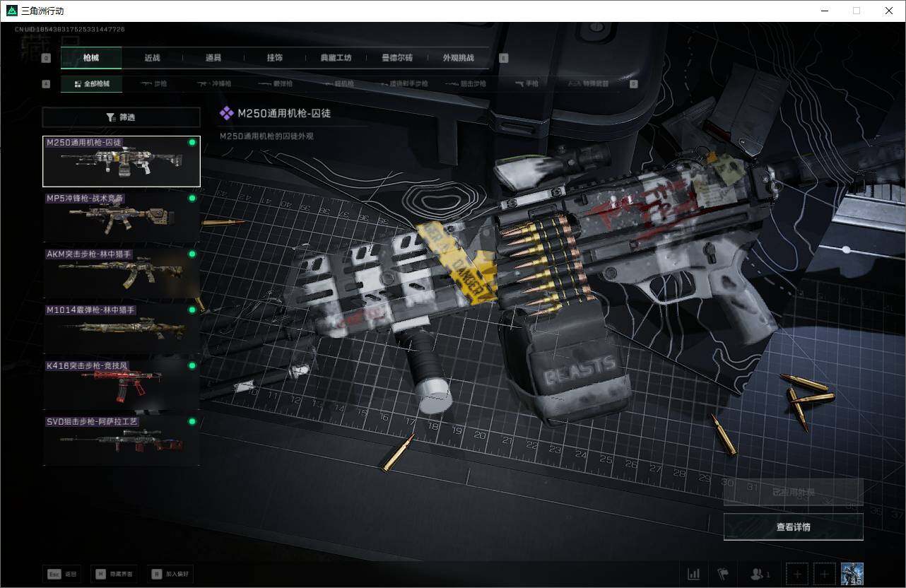Select the 全部枪械 category filter
Image resolution: width=906 pixels, height=588 pixels.
pyautogui.click(x=92, y=83)
